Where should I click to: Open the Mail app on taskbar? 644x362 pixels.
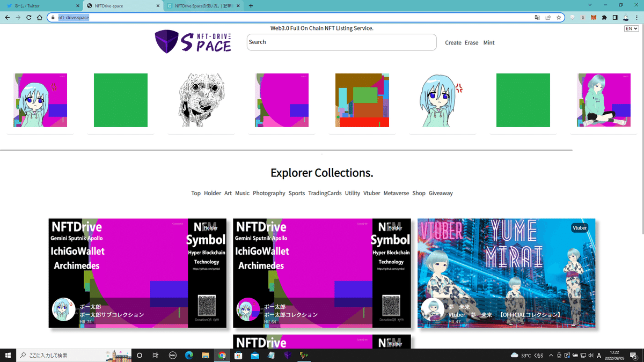coord(255,355)
